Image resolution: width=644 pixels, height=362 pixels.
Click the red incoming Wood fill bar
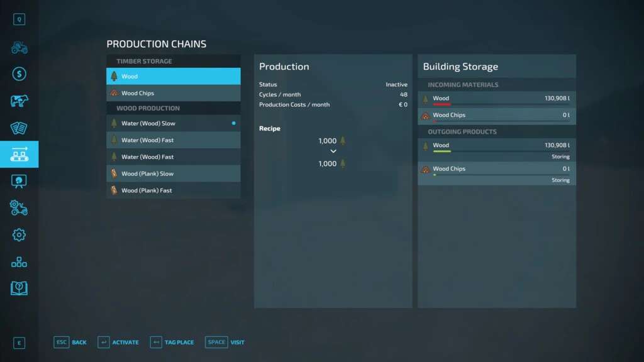pos(441,104)
